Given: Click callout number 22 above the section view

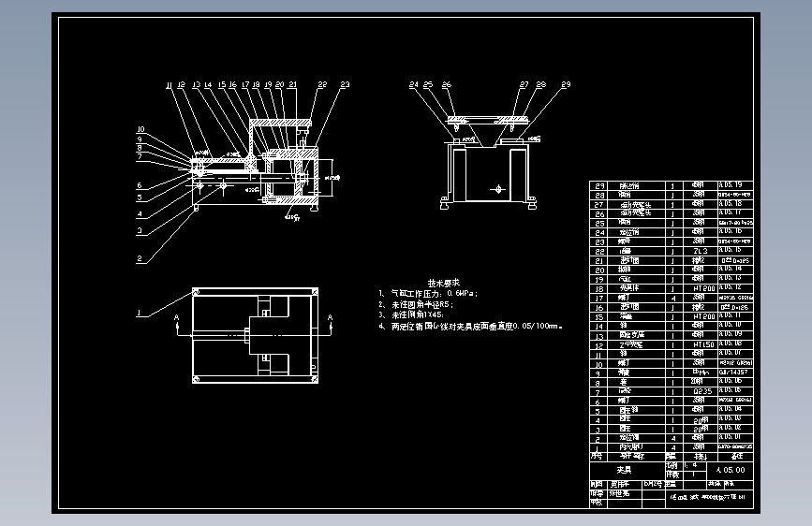Looking at the screenshot, I should click(322, 84).
